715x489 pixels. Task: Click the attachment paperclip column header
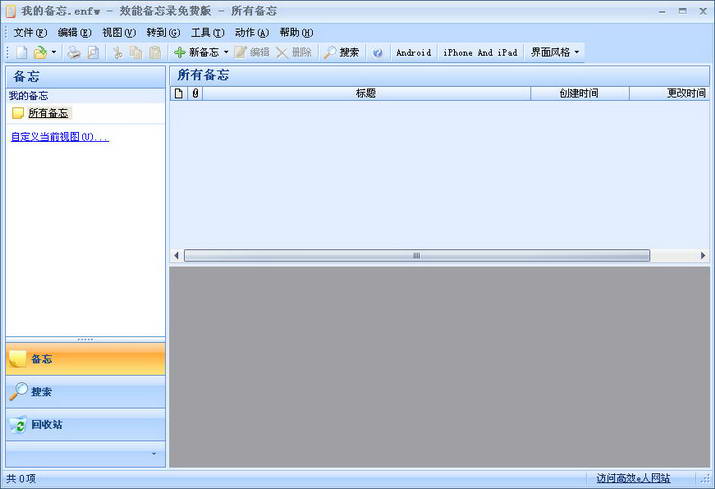tap(195, 94)
